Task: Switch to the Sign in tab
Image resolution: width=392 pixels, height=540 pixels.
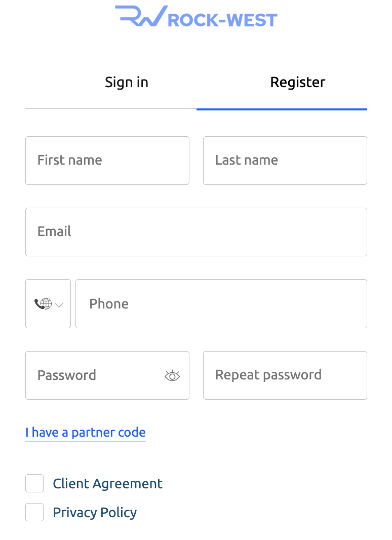Action: pyautogui.click(x=127, y=82)
